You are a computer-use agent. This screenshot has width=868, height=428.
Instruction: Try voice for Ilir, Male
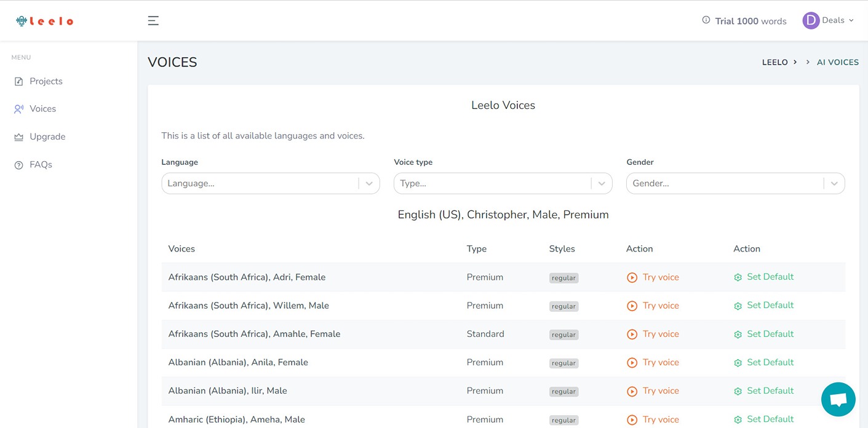653,390
